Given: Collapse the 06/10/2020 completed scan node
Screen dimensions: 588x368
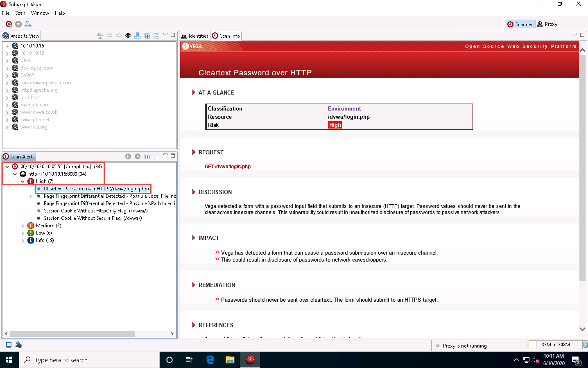Looking at the screenshot, I should [7, 167].
